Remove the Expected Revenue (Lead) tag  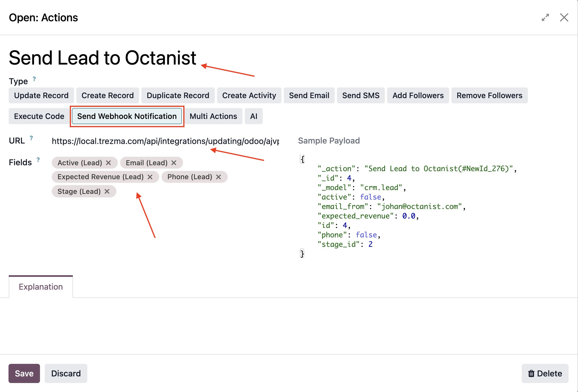pyautogui.click(x=150, y=177)
